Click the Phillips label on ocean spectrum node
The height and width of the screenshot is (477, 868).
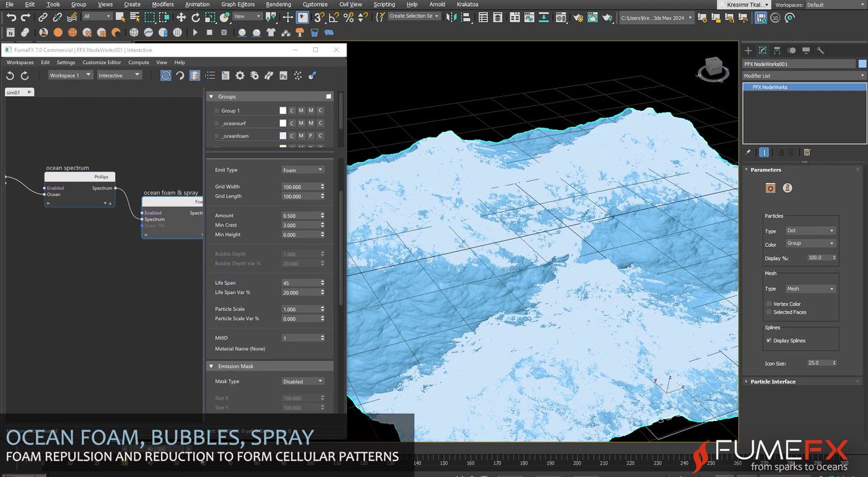pyautogui.click(x=101, y=177)
